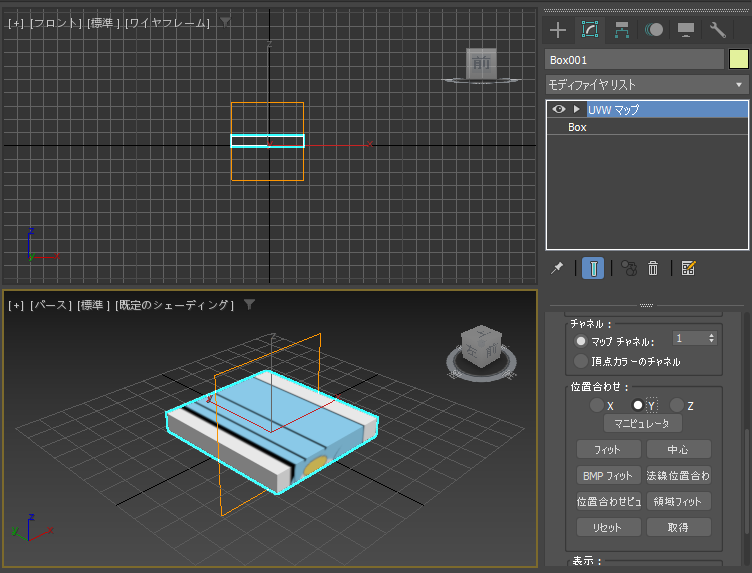Toggle the UVW マップ modifier eye icon

pyautogui.click(x=558, y=109)
